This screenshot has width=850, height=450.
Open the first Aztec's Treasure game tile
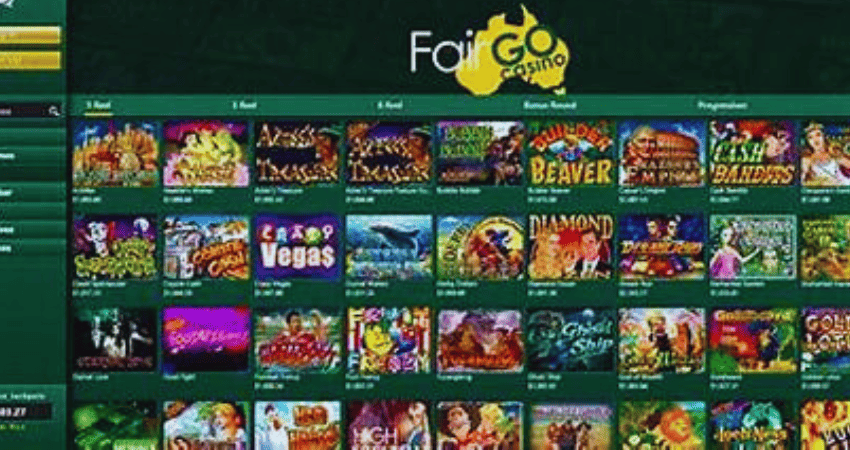pos(297,153)
